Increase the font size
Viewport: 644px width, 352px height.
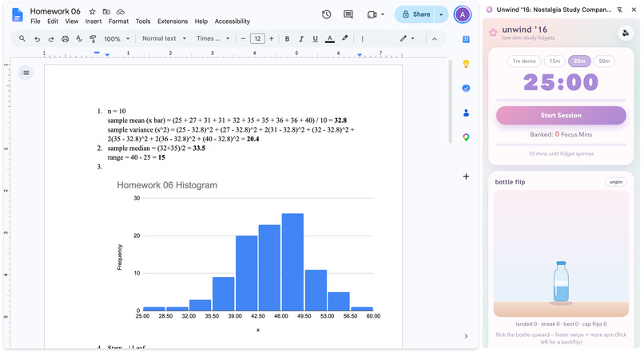[271, 39]
